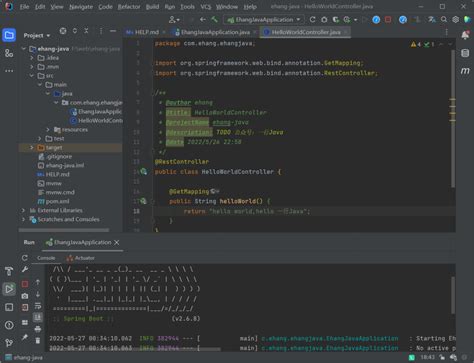Show the Notifications bell panel
This screenshot has width=474, height=363.
[465, 35]
